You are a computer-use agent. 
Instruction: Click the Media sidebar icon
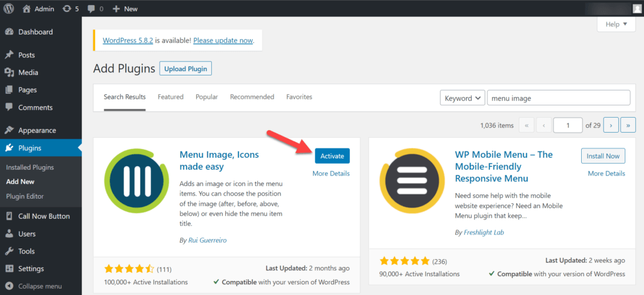(x=9, y=73)
